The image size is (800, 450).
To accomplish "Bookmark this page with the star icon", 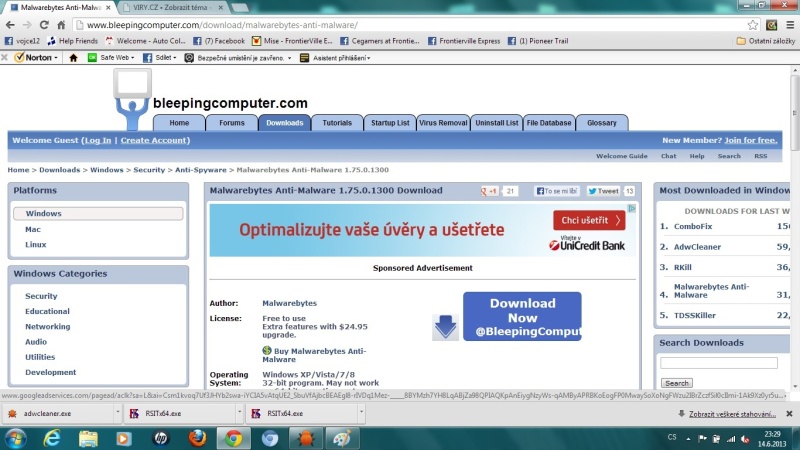I will (x=753, y=24).
